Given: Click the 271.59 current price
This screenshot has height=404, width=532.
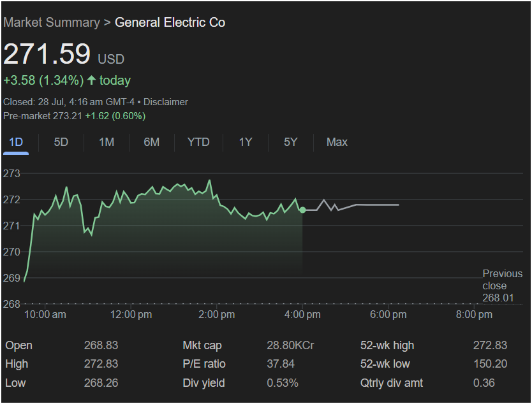Looking at the screenshot, I should (x=47, y=54).
